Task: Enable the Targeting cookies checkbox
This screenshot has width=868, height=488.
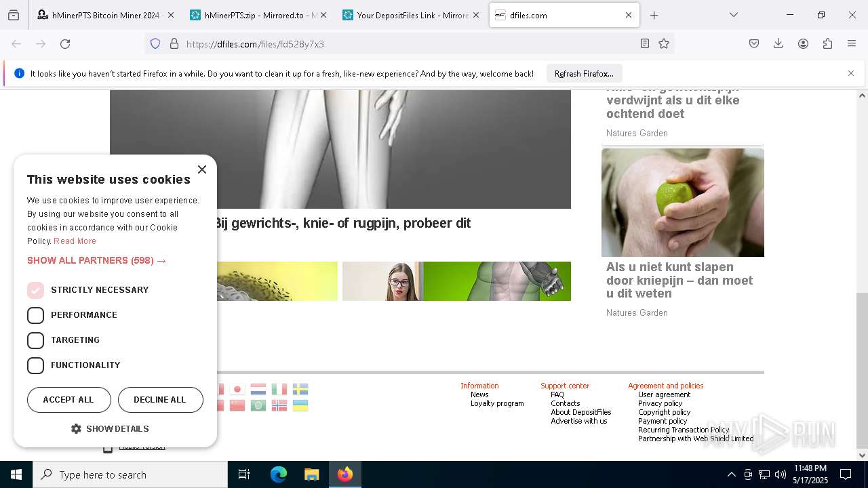Action: (x=35, y=340)
